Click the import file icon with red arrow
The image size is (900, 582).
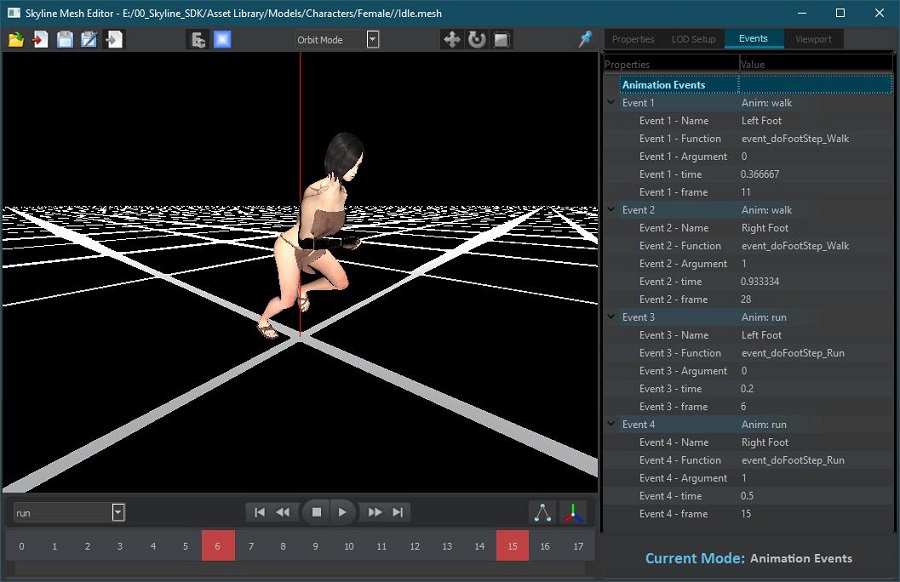click(x=40, y=40)
